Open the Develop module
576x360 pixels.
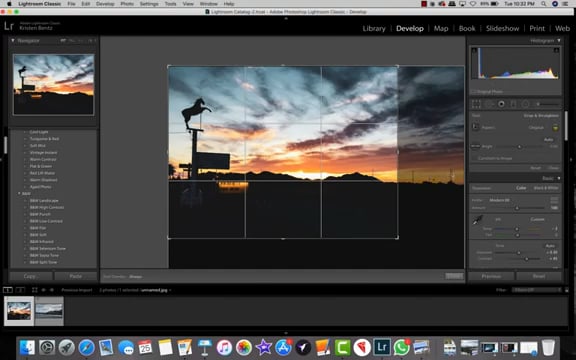click(410, 28)
